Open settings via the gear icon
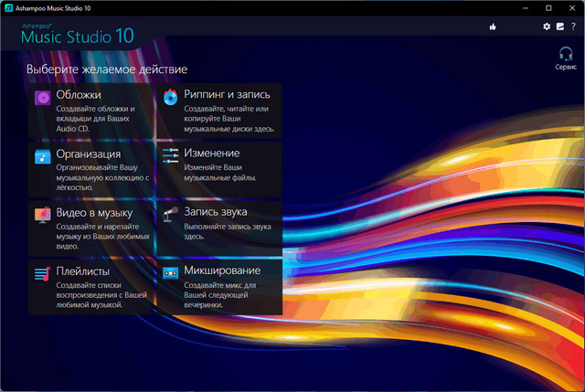This screenshot has width=585, height=392. click(547, 27)
